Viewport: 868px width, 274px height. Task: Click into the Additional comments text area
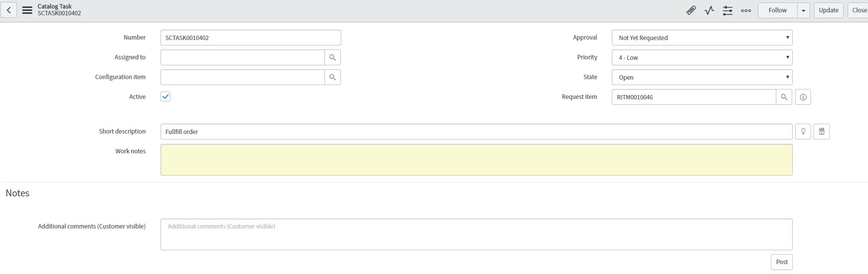476,234
